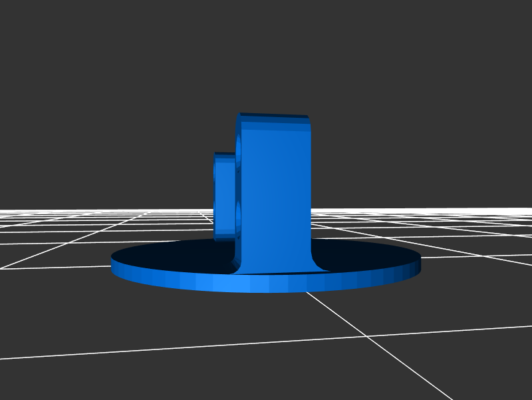The image size is (532, 400).
Task: Click the lower circular hole on the upright's side
Action: (x=238, y=216)
